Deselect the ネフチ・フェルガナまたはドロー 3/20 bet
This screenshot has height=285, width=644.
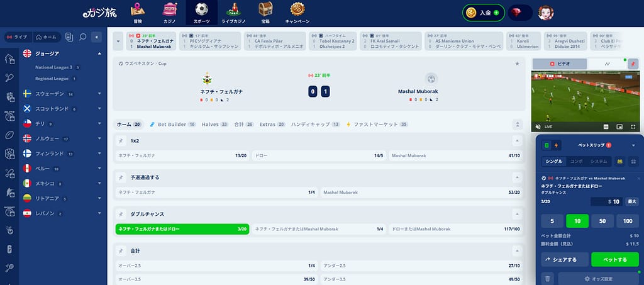182,229
